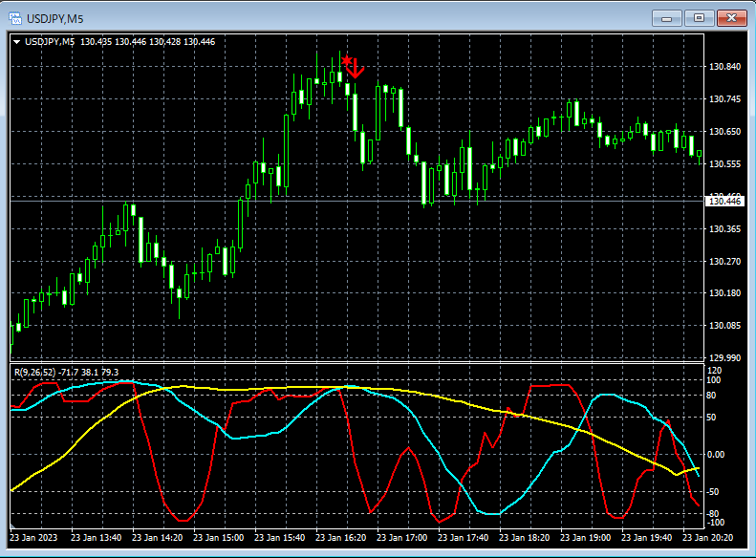Click the 23 Jan 19:00 time label
This screenshot has width=756, height=558.
tap(585, 537)
